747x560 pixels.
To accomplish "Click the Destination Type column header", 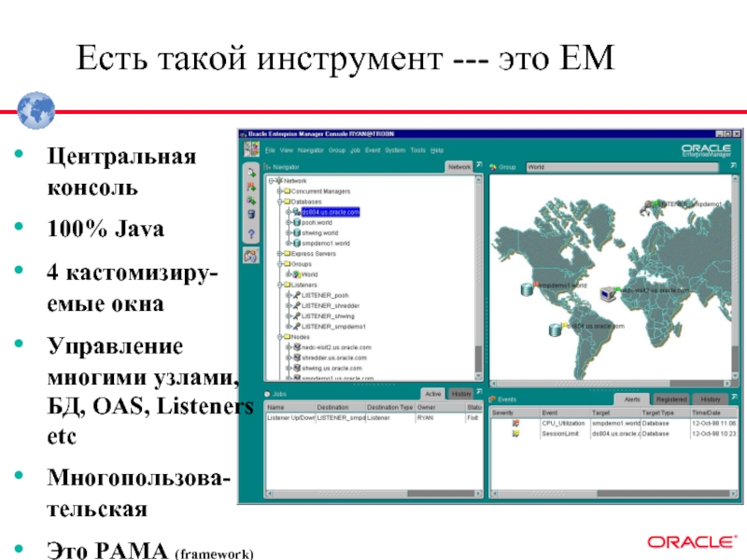I will click(389, 407).
